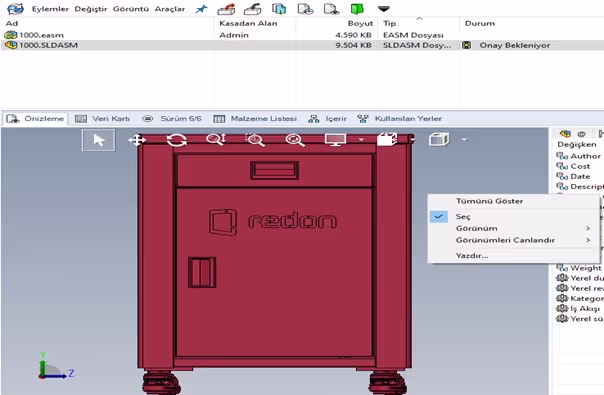Click the green change state icon

(x=357, y=8)
